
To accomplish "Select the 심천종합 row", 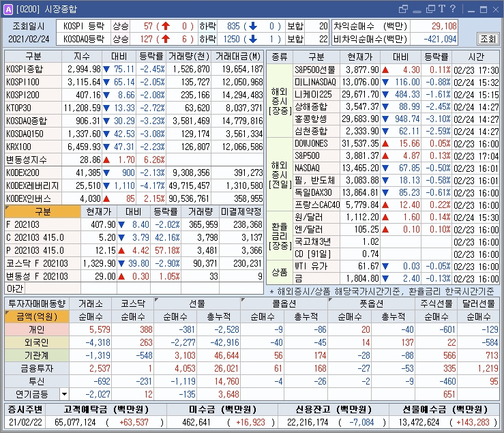I will 396,131.
